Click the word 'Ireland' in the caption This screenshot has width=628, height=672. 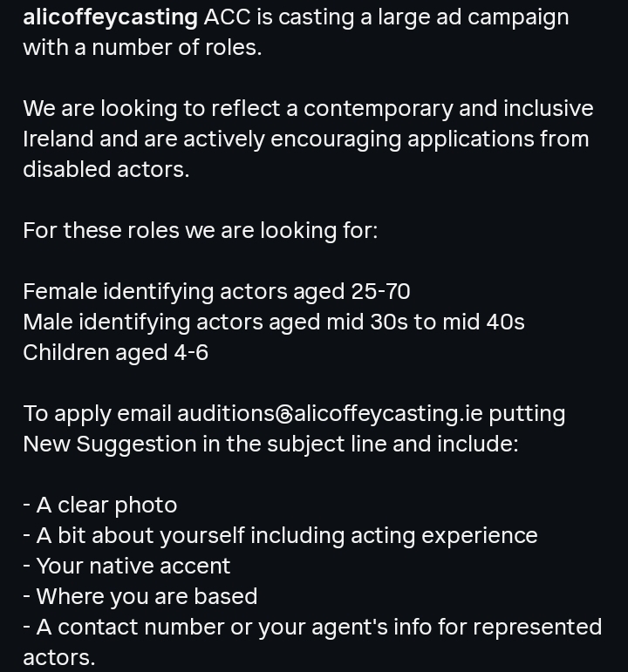click(58, 139)
